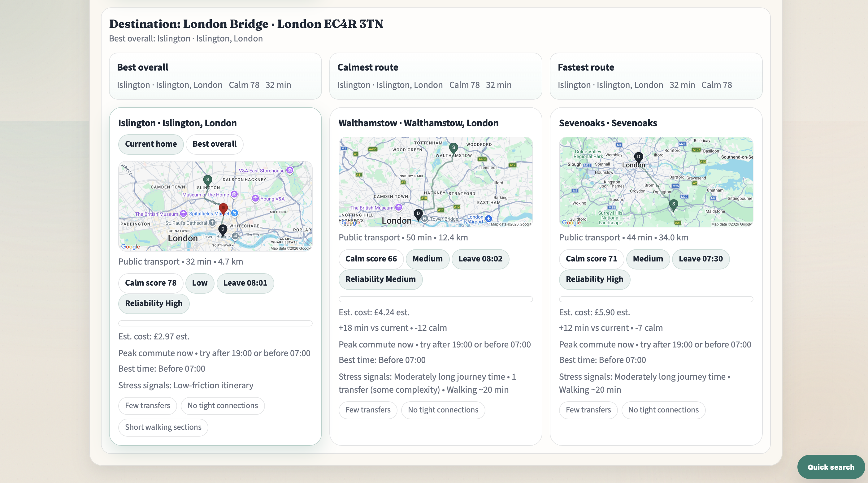Image resolution: width=868 pixels, height=483 pixels.
Task: Click the D pin on the Walthamstow map
Action: point(419,213)
